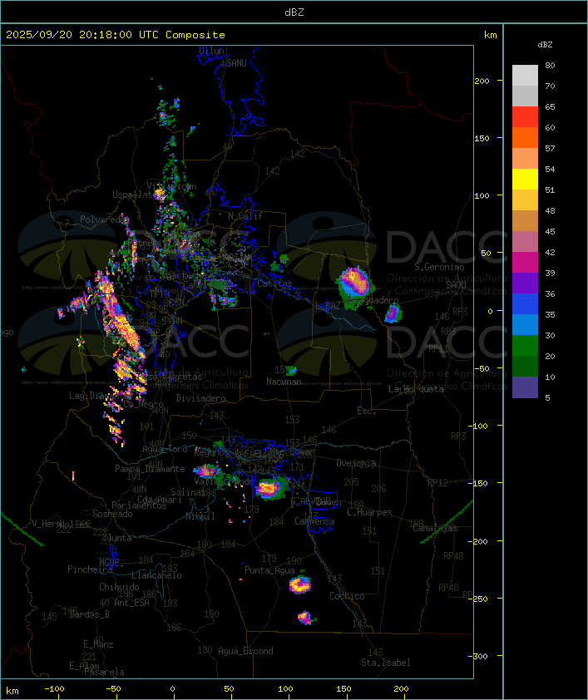The height and width of the screenshot is (700, 588).
Task: Select the Chihuido place name
Action: pyautogui.click(x=119, y=588)
